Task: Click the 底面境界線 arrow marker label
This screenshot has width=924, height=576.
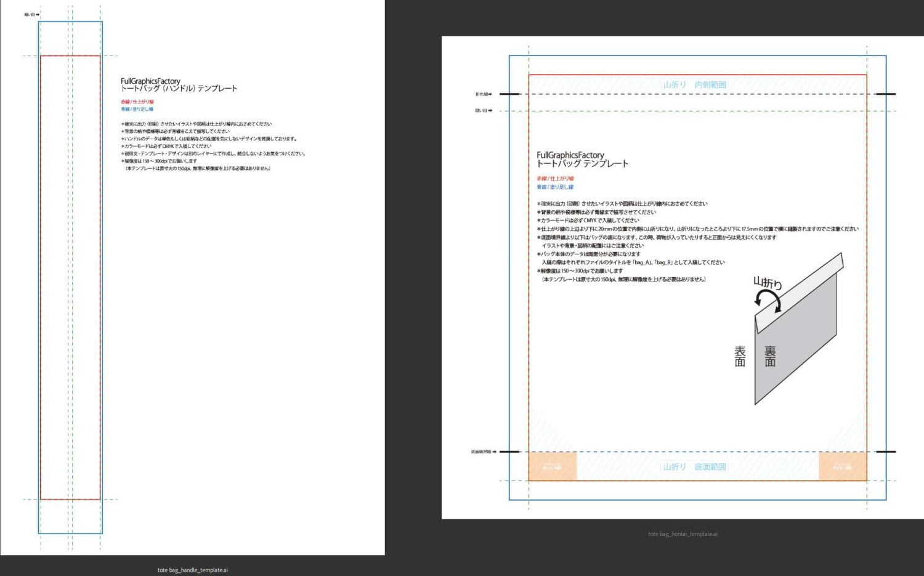Action: tap(484, 452)
